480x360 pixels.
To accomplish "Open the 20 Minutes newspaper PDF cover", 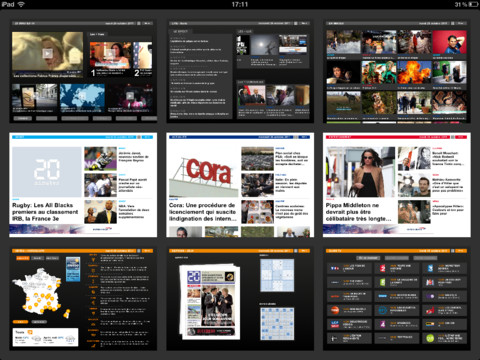I will pos(210,302).
